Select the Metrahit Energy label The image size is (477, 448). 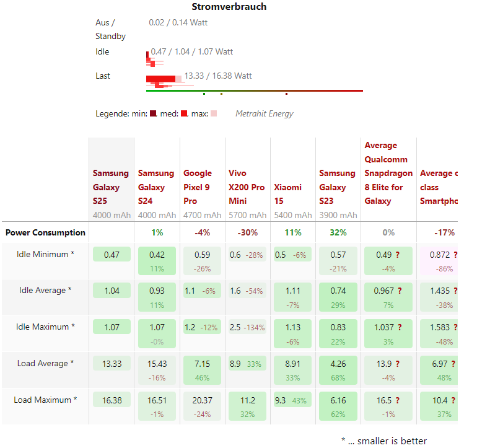[265, 113]
